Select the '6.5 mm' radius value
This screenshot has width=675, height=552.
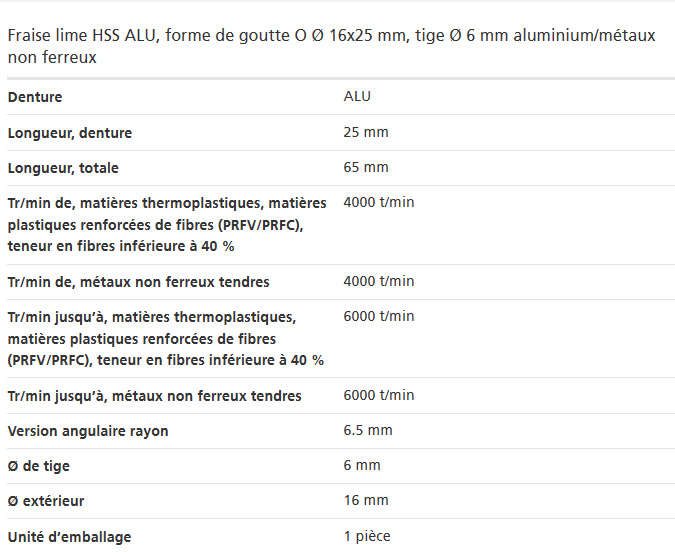coord(368,430)
